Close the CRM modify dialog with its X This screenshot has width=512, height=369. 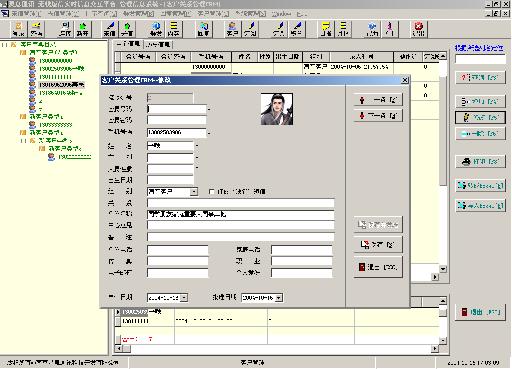[405, 80]
